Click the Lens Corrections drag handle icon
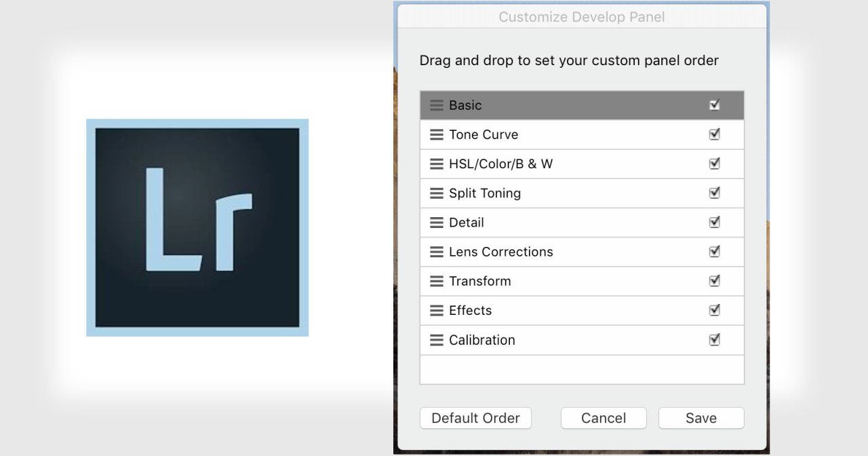The height and width of the screenshot is (456, 868). click(x=437, y=252)
